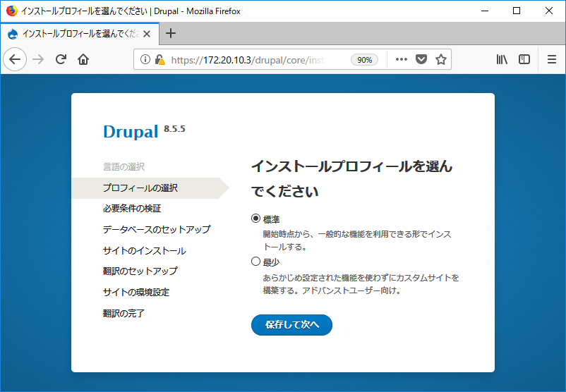The image size is (566, 392).
Task: Open the Firefox hamburger menu
Action: tap(552, 59)
